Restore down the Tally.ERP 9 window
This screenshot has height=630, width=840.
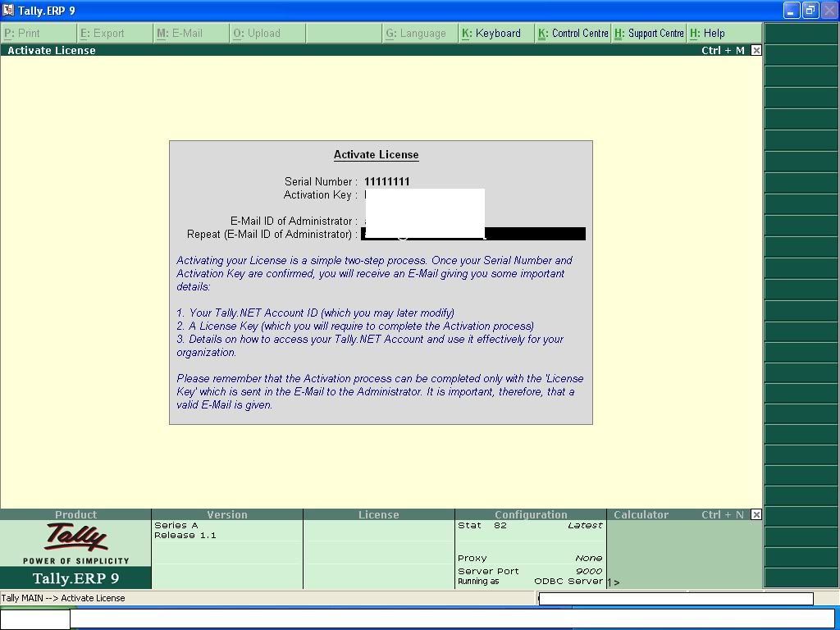810,10
